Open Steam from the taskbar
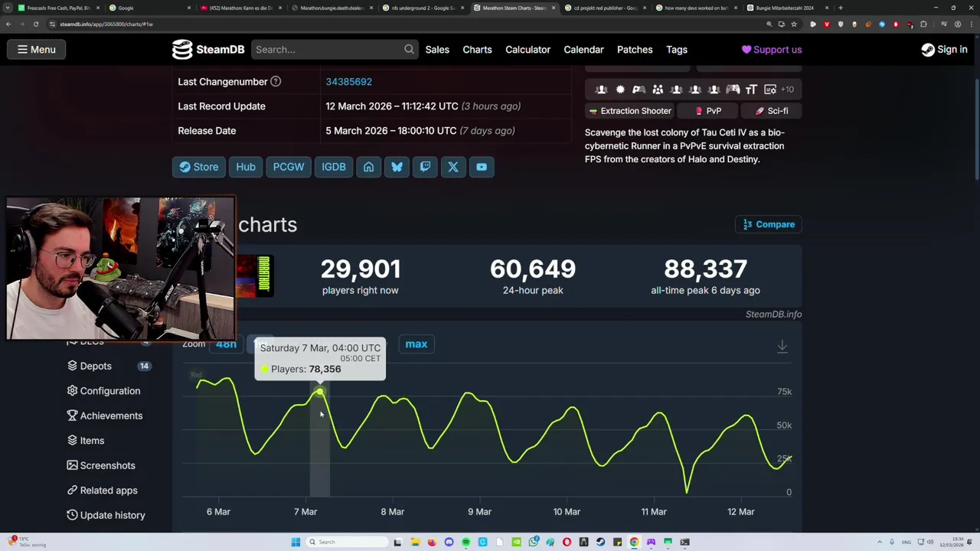 (600, 542)
